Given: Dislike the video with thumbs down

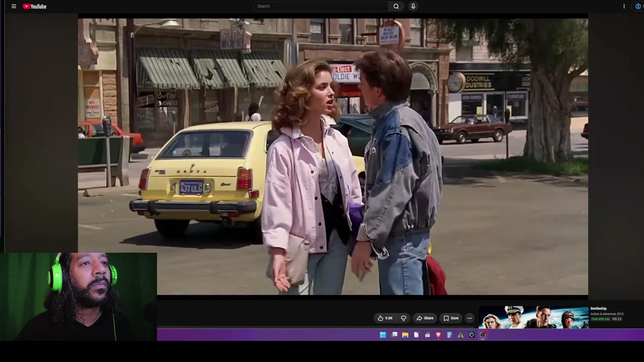Looking at the screenshot, I should point(403,318).
